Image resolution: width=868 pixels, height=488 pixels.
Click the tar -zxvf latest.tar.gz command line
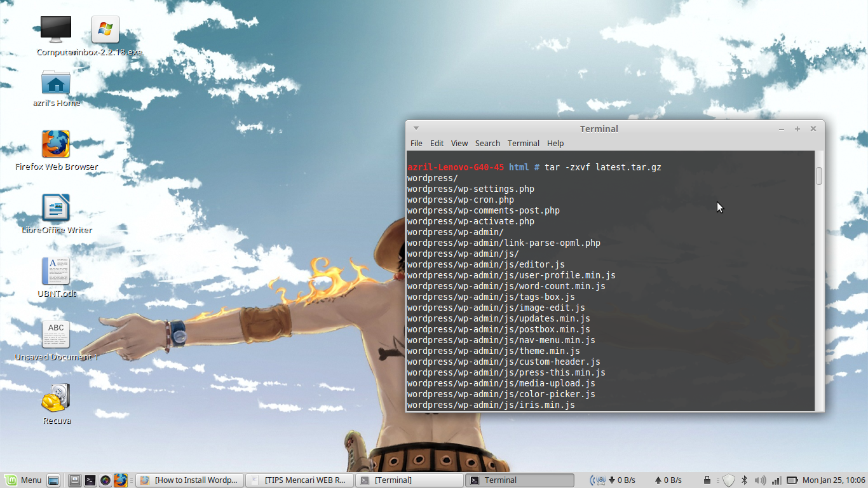(x=603, y=167)
